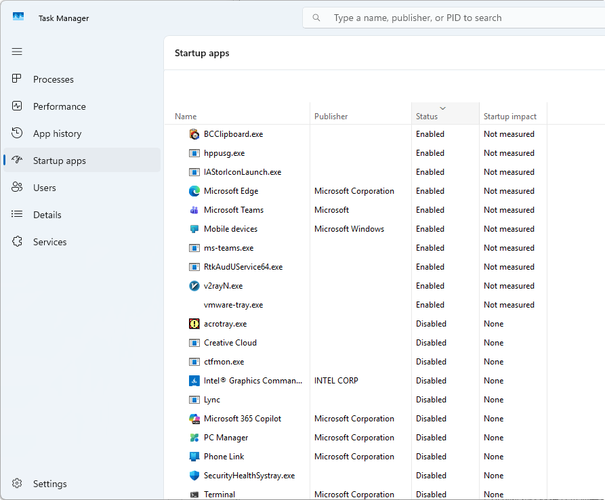Select the Lync entry
The width and height of the screenshot is (605, 500).
212,400
